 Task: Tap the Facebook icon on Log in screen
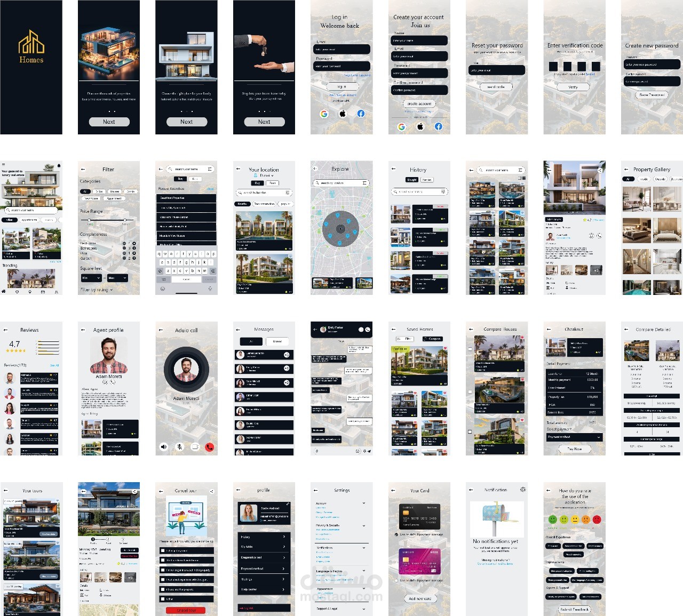click(x=361, y=114)
